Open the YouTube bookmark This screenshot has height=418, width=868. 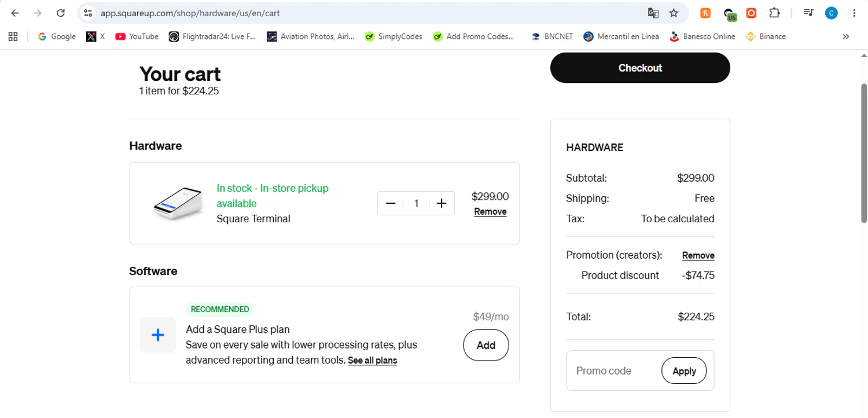pyautogui.click(x=137, y=36)
